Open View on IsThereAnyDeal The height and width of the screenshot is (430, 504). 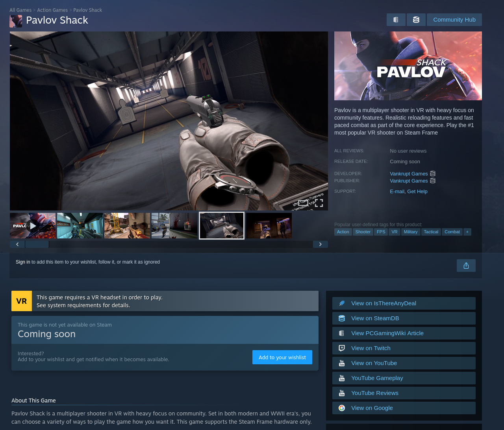point(404,303)
